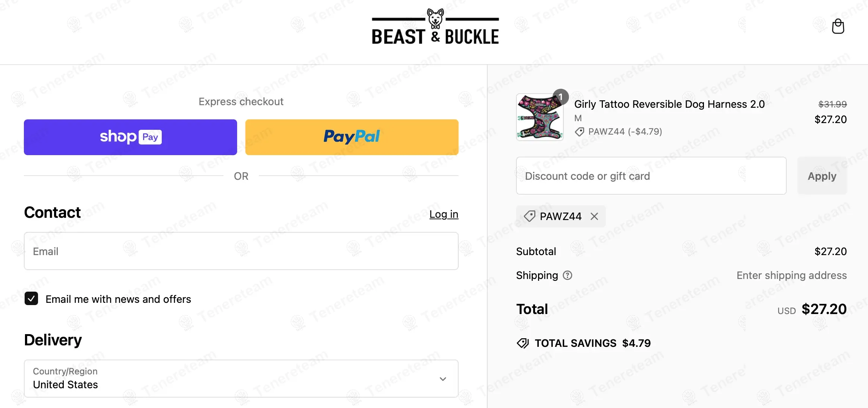Screen dimensions: 868x408
Task: Click Girly Tattoo Reversible Dog Harness title
Action: tap(669, 104)
